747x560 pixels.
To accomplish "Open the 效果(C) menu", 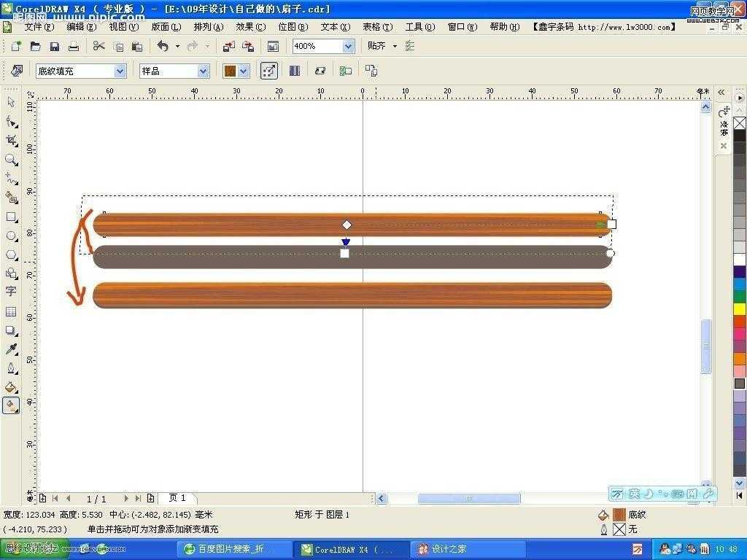I will coord(251,27).
